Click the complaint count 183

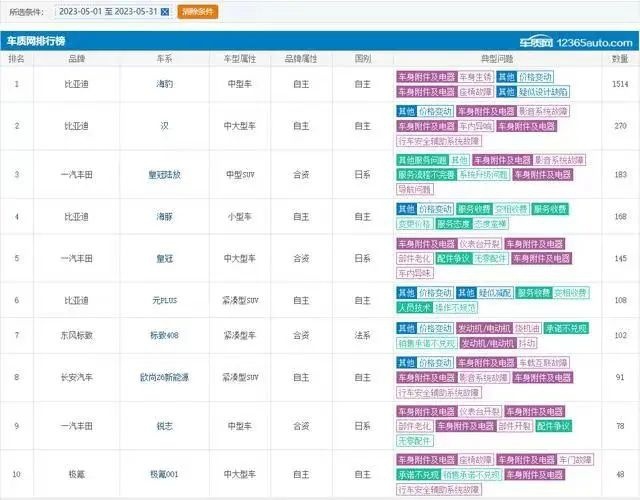point(620,175)
